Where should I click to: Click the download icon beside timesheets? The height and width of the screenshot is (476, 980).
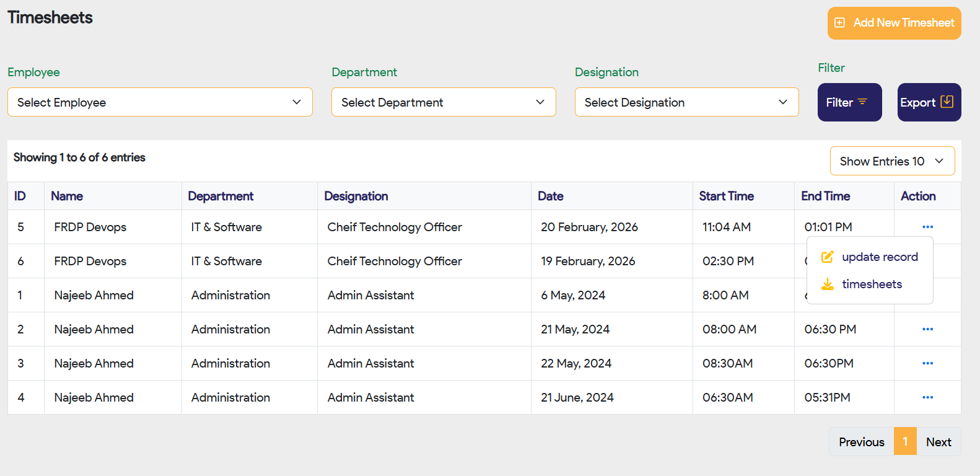point(827,284)
